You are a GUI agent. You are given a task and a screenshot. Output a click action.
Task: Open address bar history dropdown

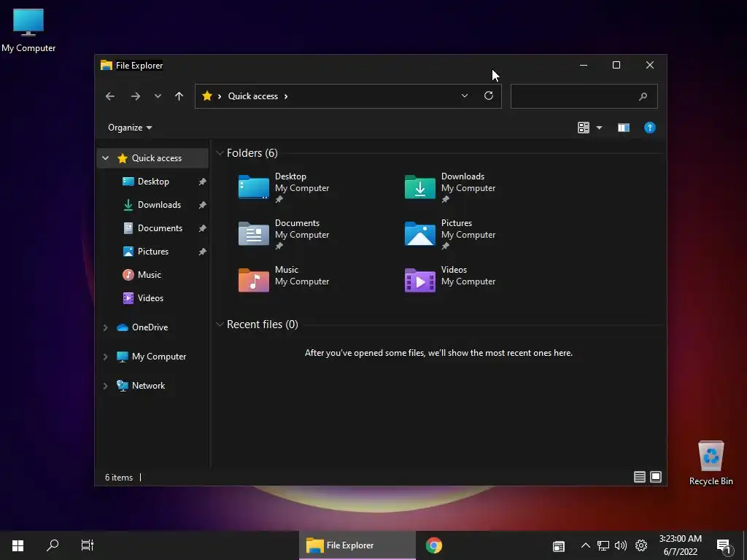click(x=465, y=96)
